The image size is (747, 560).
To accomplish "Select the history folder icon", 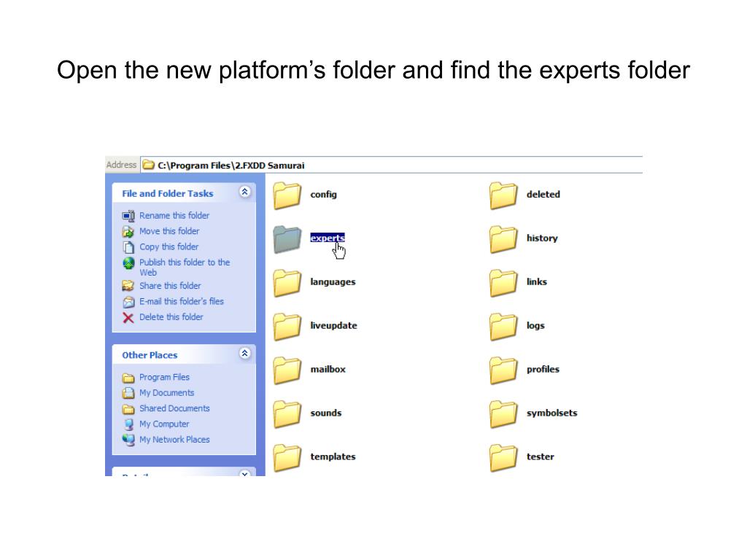I will point(503,239).
